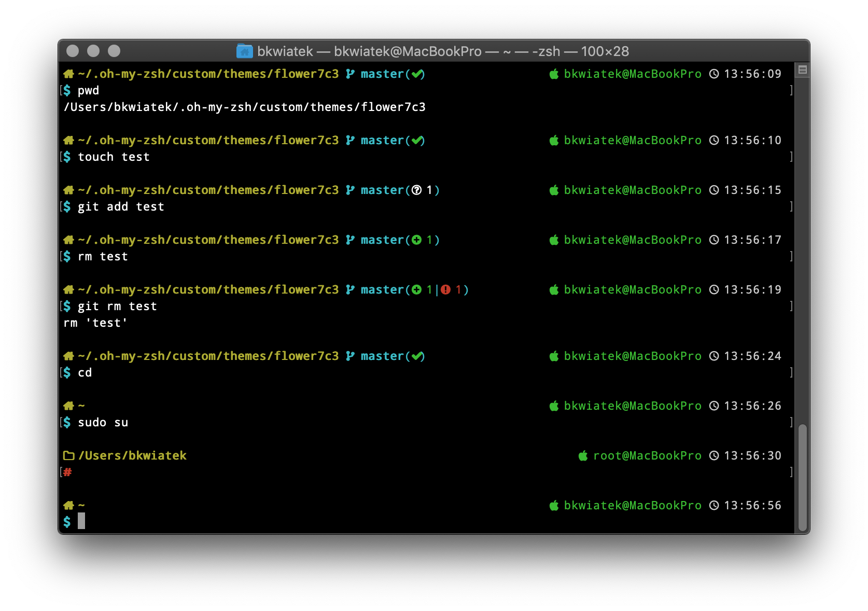The image size is (868, 611).
Task: Click 'master' branch name on the 13:56:17 line
Action: [382, 240]
